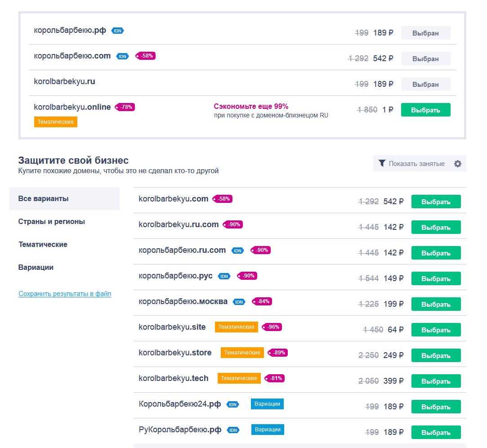Click Сохранить результаты в файл link
This screenshot has height=448, width=487.
pyautogui.click(x=65, y=294)
